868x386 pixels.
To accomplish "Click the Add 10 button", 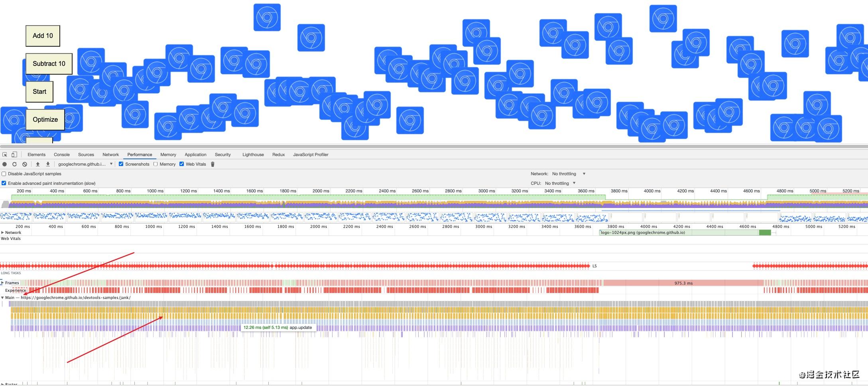I will (x=43, y=36).
